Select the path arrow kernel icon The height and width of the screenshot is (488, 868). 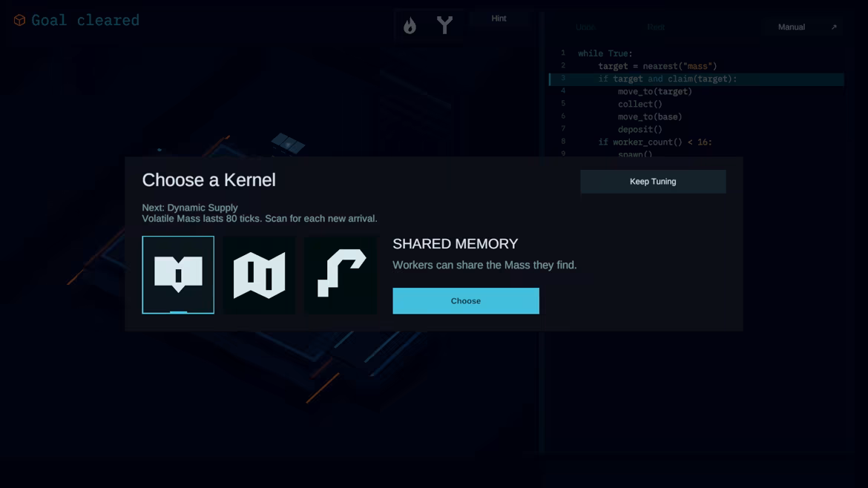click(x=341, y=274)
